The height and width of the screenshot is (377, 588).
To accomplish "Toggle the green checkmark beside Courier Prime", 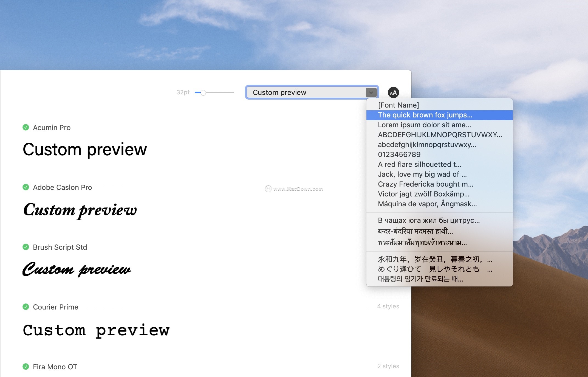I will (x=26, y=307).
